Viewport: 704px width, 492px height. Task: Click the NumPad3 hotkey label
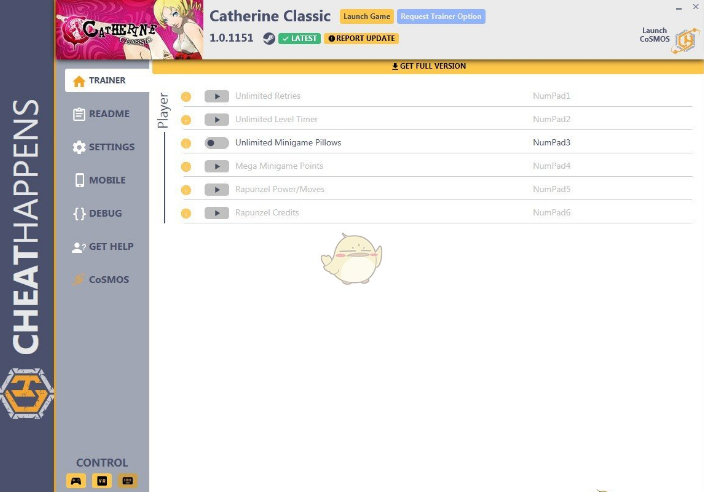551,143
